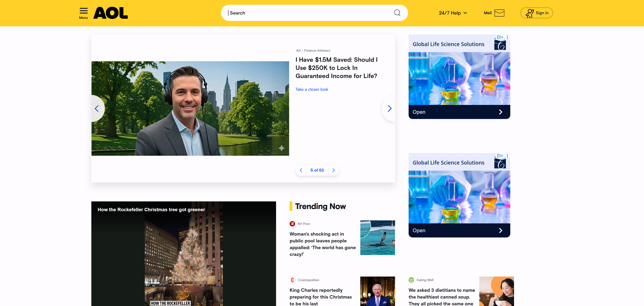Click the NY Post source icon
The height and width of the screenshot is (306, 644).
click(x=292, y=224)
